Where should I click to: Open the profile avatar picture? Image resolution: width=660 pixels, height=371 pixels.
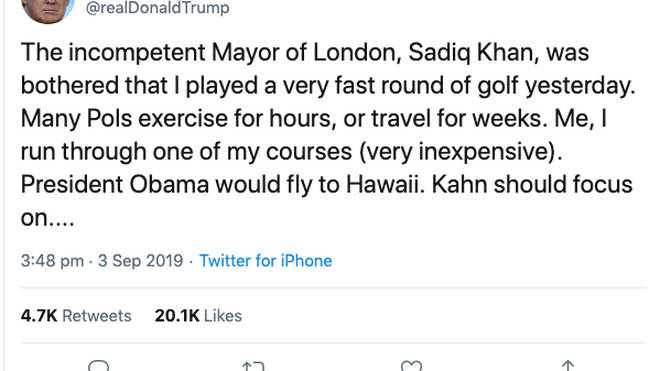tap(48, 9)
